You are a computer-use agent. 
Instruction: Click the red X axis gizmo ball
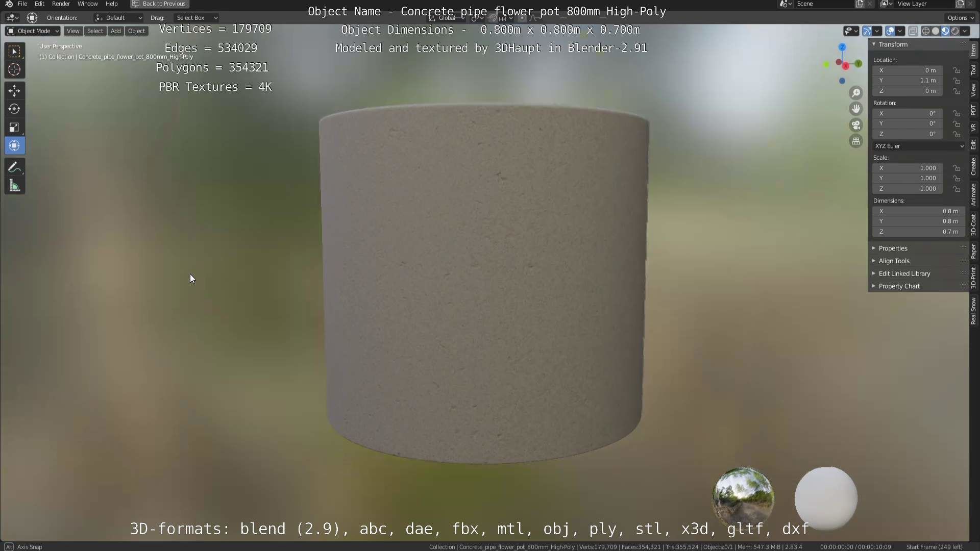pos(846,66)
